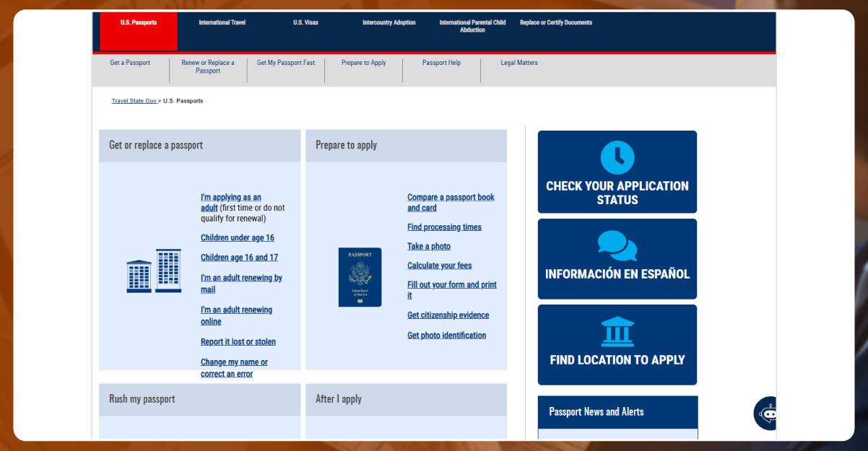
Task: Follow the Report it lost or stolen link
Action: pos(238,341)
